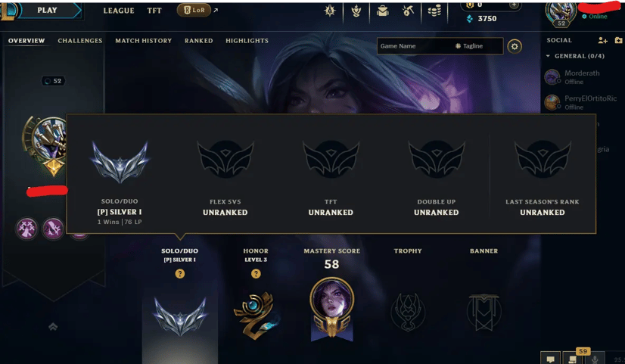This screenshot has height=364, width=625.
Task: Click the Mastery Score champion emblem
Action: coord(331,309)
